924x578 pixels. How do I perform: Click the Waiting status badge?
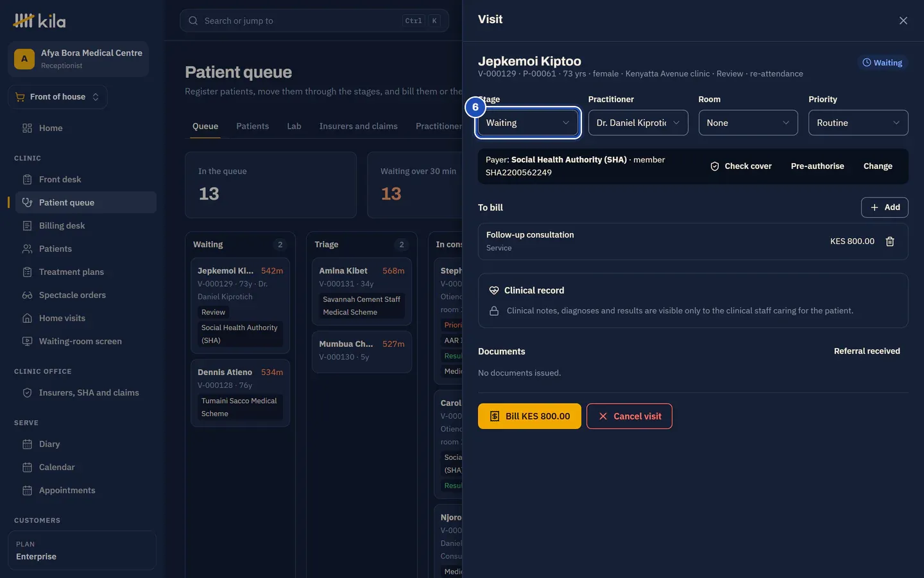882,63
